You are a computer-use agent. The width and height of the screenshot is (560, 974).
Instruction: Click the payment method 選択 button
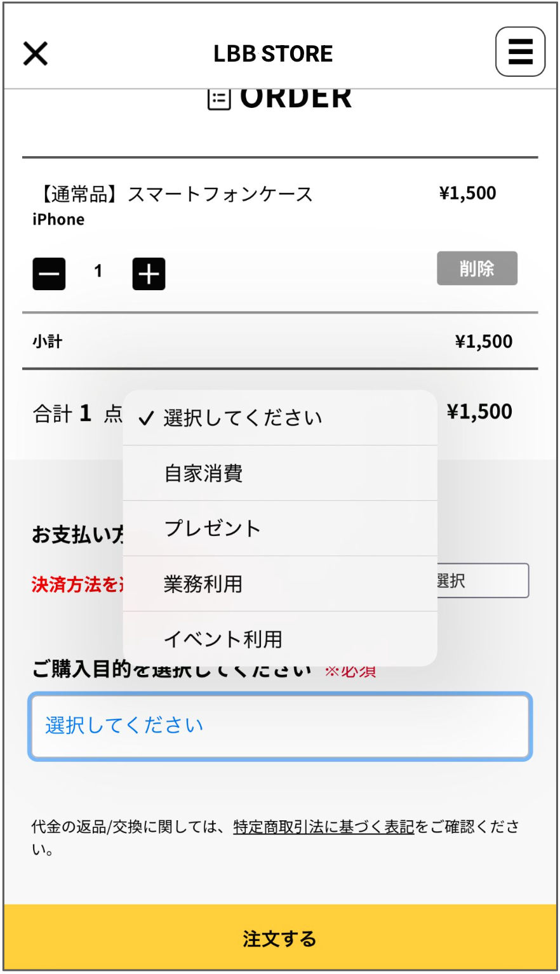(x=483, y=580)
